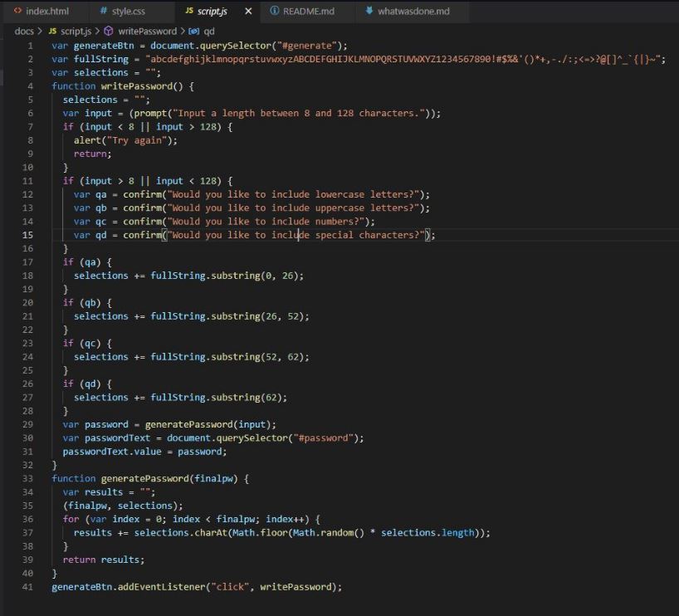Click 'var results' declaration on line 34
Viewport: 679px width, 616px height.
(x=93, y=492)
